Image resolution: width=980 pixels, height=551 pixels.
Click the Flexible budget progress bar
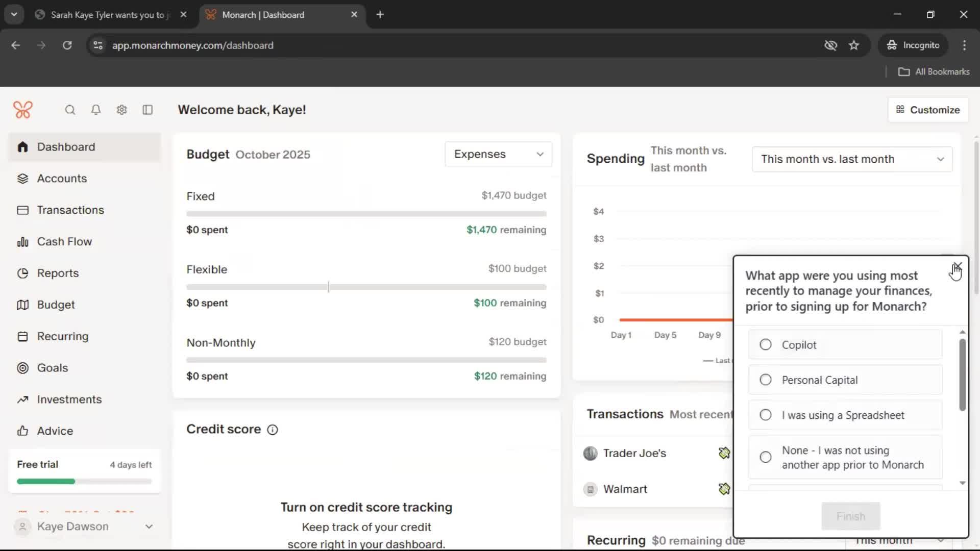[366, 287]
